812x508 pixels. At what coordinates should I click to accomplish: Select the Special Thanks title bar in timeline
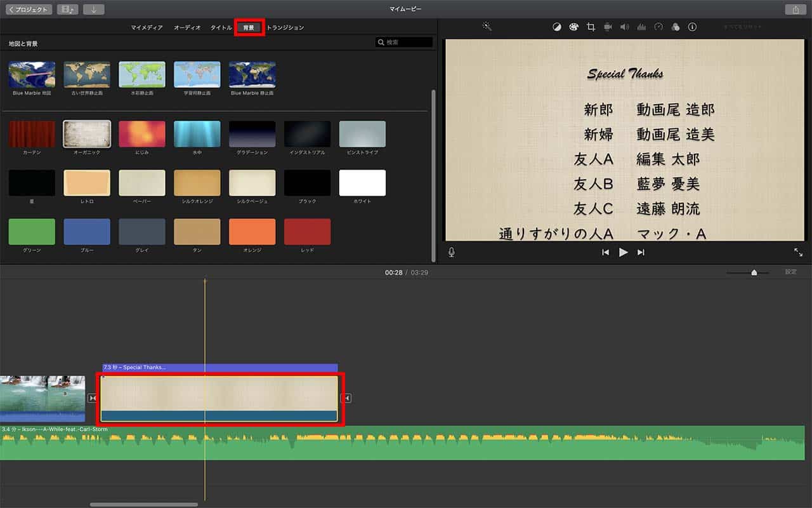coord(219,367)
